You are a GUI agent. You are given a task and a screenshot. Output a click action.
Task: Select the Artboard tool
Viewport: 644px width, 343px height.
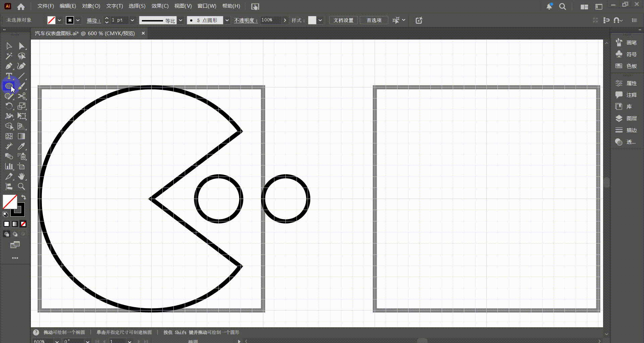coord(22,166)
